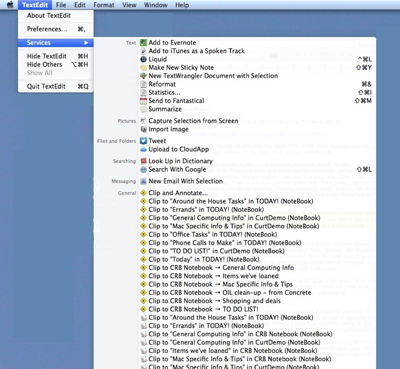Open the Edit menu
Viewport: 400px width, 369px height.
[80, 5]
